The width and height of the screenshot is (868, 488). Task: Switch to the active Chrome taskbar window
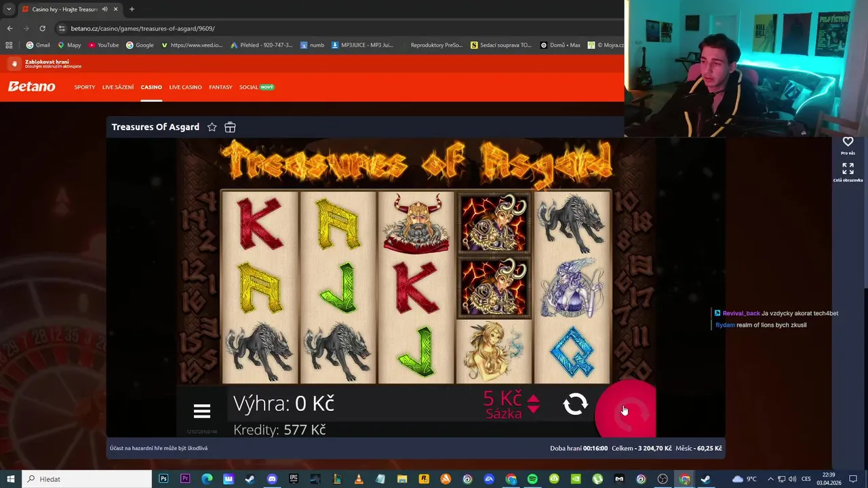point(685,479)
